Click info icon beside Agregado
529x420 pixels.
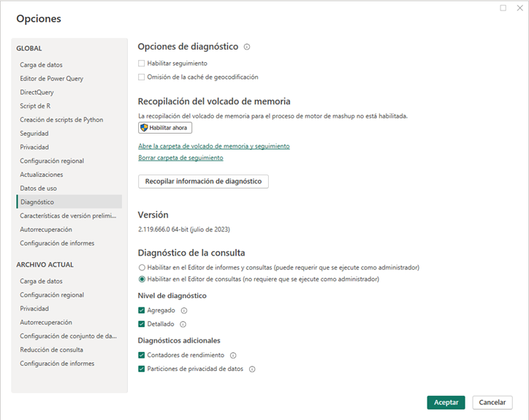tap(184, 310)
